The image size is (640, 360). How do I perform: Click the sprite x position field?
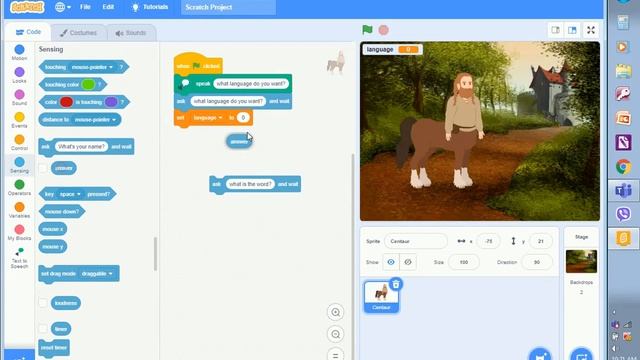coord(488,241)
